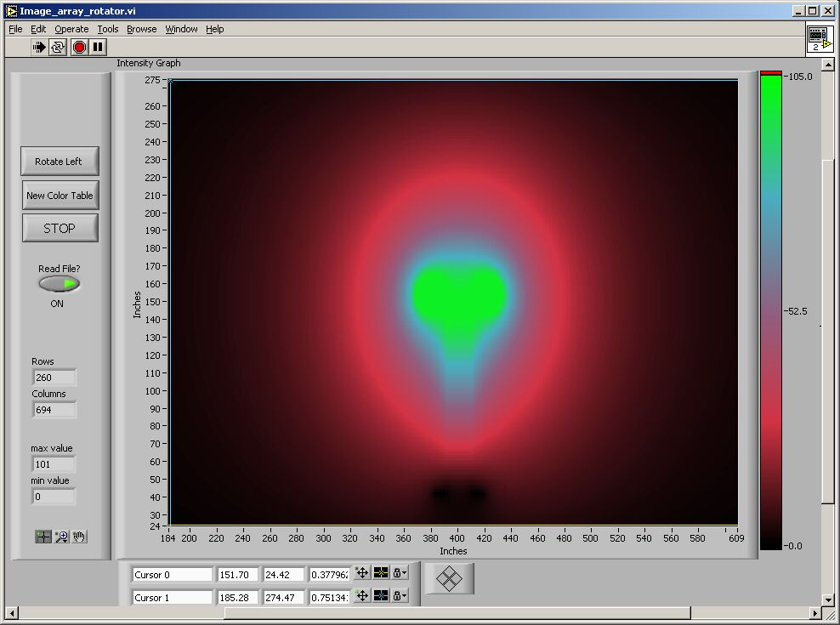Open Cursor 1 lock options dropdown

[400, 596]
